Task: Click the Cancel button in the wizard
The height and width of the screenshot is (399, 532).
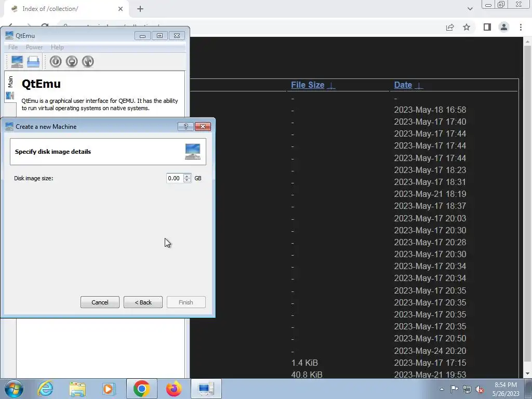Action: 100,302
